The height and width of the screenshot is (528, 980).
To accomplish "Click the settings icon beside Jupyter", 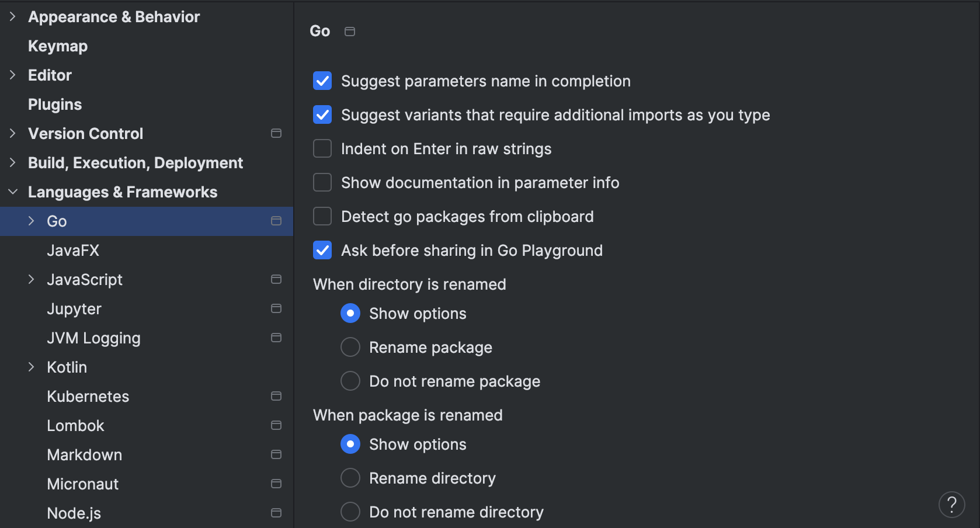I will [x=276, y=308].
